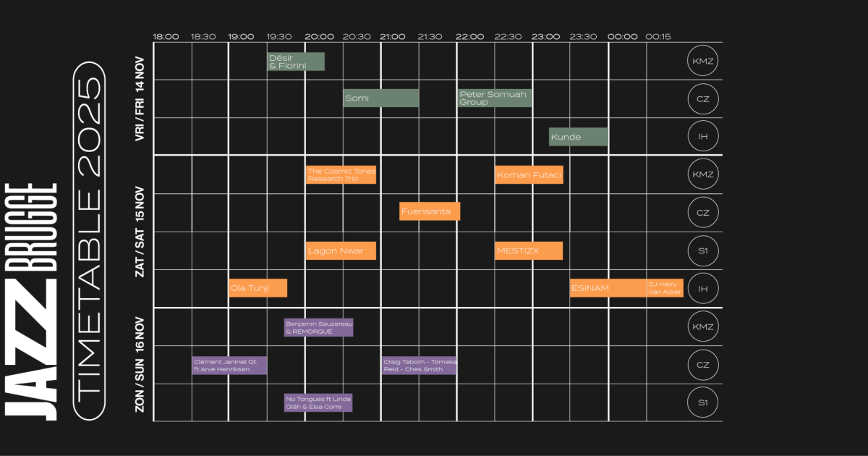Select the S1 venue circle in Saturday's rows
The image size is (868, 456).
point(702,250)
